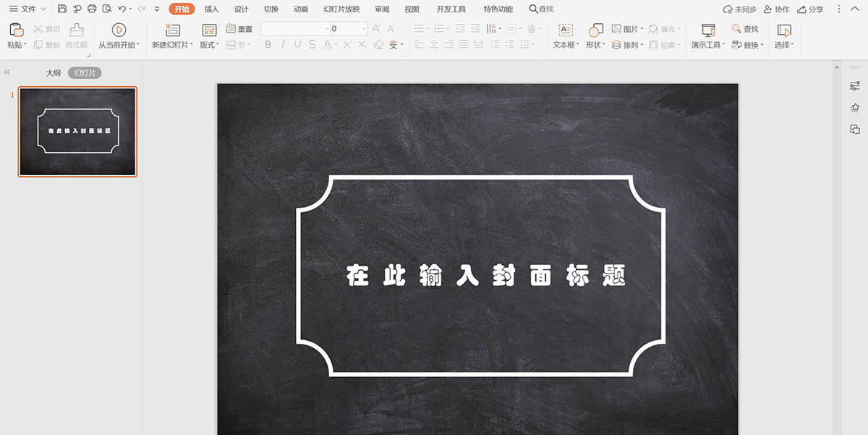Open the 动画 animation tab
This screenshot has width=868, height=435.
tap(301, 9)
